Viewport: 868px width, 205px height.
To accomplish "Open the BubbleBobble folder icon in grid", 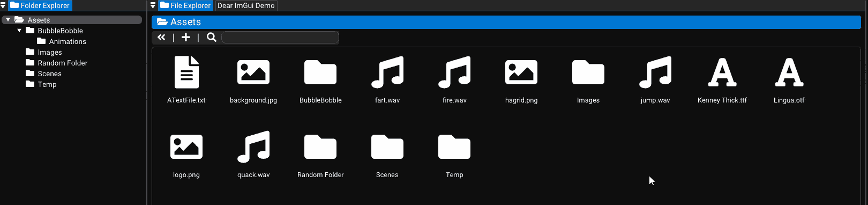I will click(x=320, y=72).
